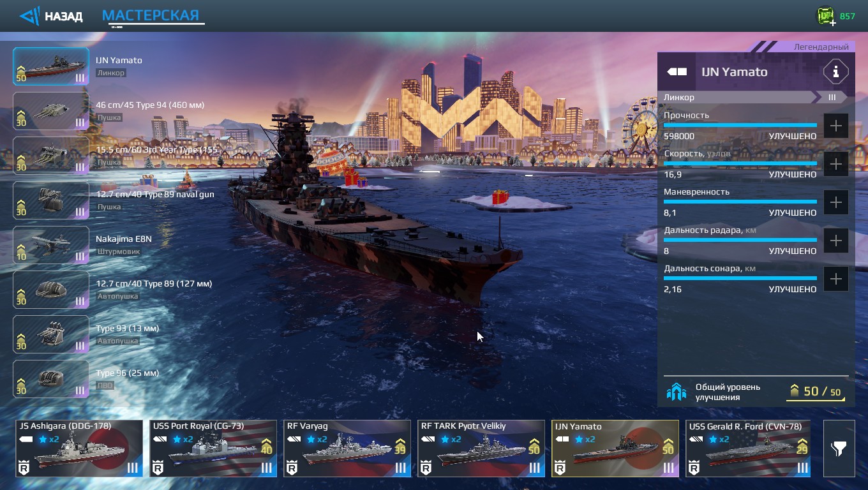This screenshot has width=868, height=490.
Task: Select the RF Varyag ship card
Action: click(x=347, y=449)
